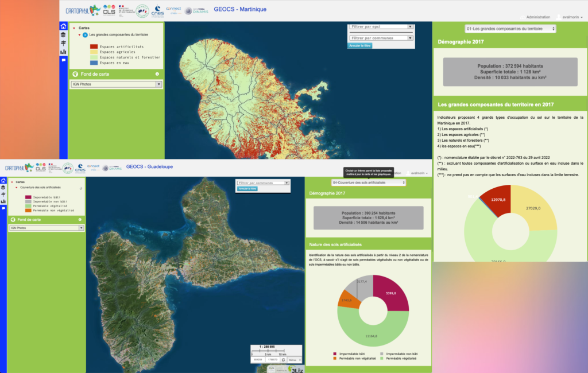This screenshot has height=373, width=588.
Task: Click Cartophyl logo in Guadeloupe header
Action: pyautogui.click(x=20, y=168)
